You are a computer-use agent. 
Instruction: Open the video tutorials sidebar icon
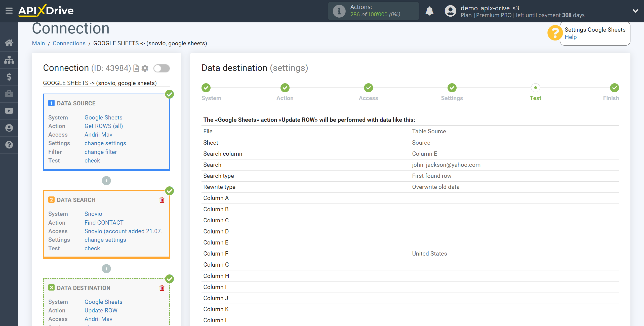[9, 111]
